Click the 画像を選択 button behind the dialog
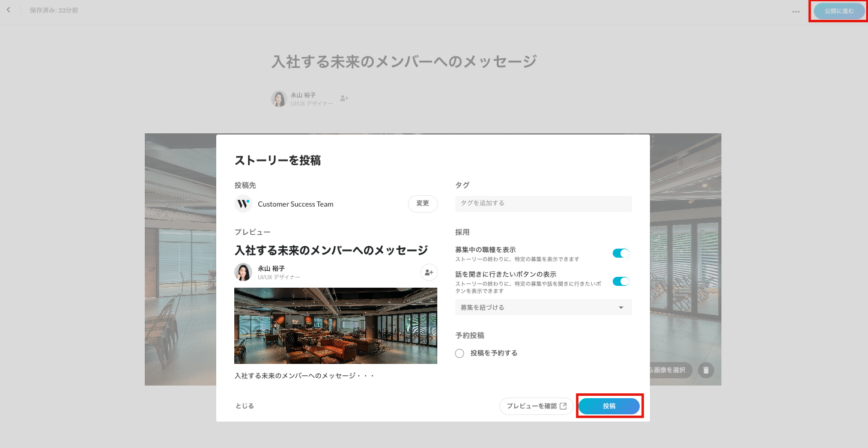 click(x=671, y=370)
